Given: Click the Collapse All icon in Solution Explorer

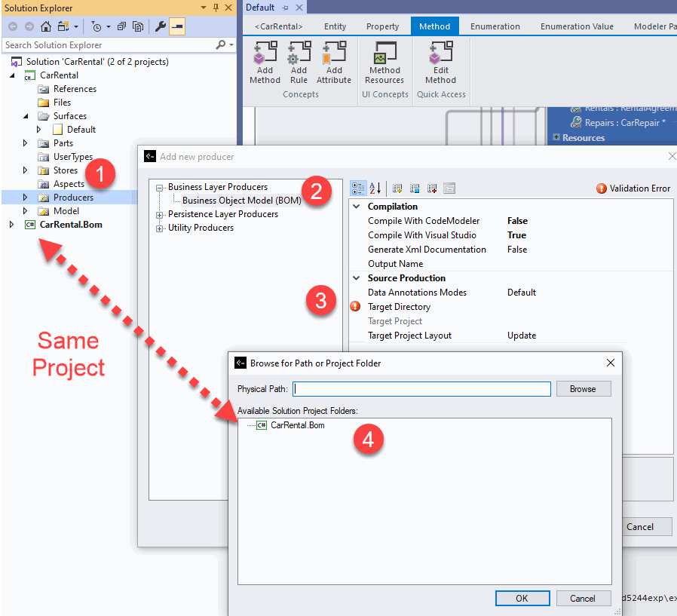Looking at the screenshot, I should coord(121,26).
